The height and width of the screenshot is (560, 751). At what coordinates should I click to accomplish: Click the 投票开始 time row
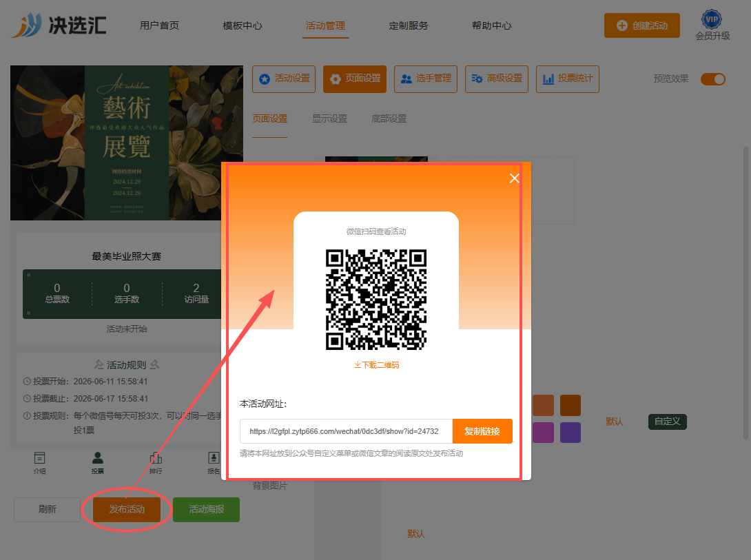tap(85, 382)
